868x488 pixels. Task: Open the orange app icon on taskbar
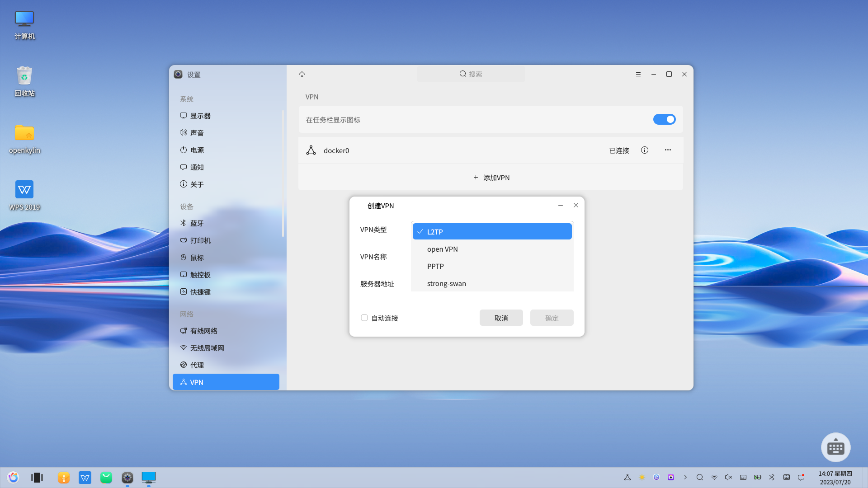click(x=64, y=478)
